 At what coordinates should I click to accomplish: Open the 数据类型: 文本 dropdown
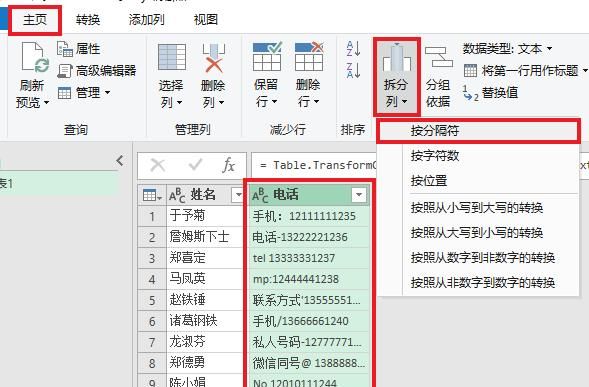[x=507, y=49]
